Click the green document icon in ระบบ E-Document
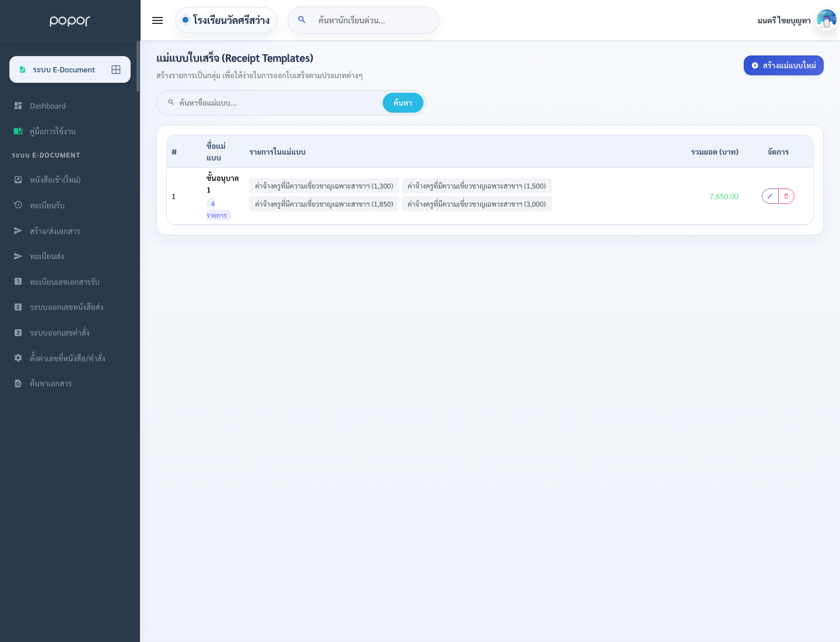 pos(22,69)
